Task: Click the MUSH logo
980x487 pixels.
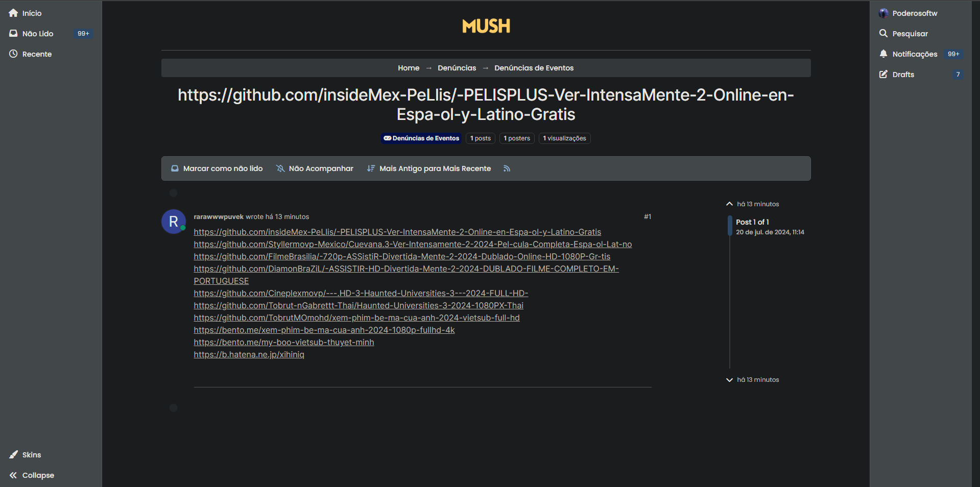Action: point(486,26)
